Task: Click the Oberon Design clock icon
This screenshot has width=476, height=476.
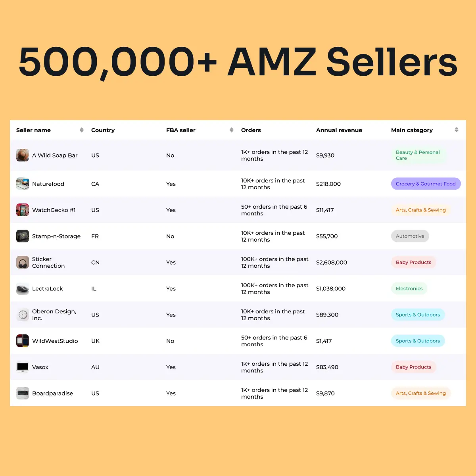Action: (x=23, y=315)
